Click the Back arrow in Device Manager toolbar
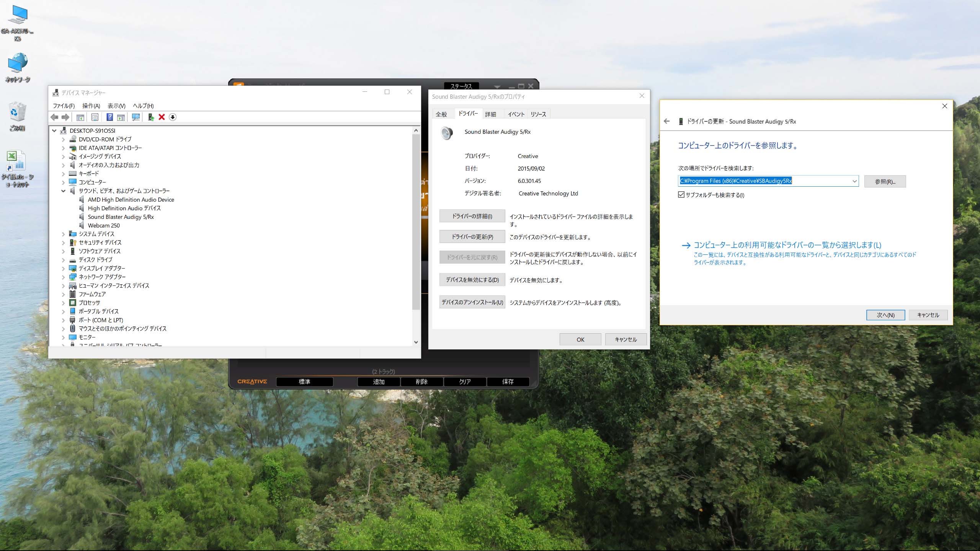 [x=54, y=117]
